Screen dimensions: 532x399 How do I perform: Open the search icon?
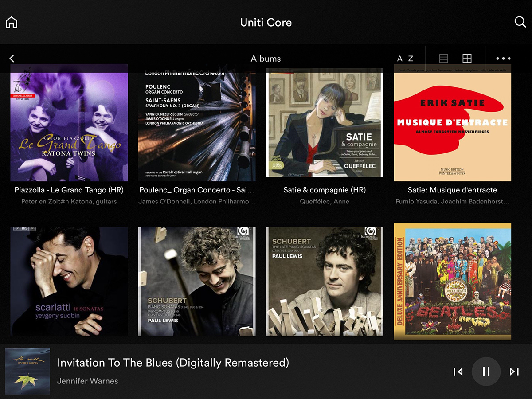tap(520, 22)
